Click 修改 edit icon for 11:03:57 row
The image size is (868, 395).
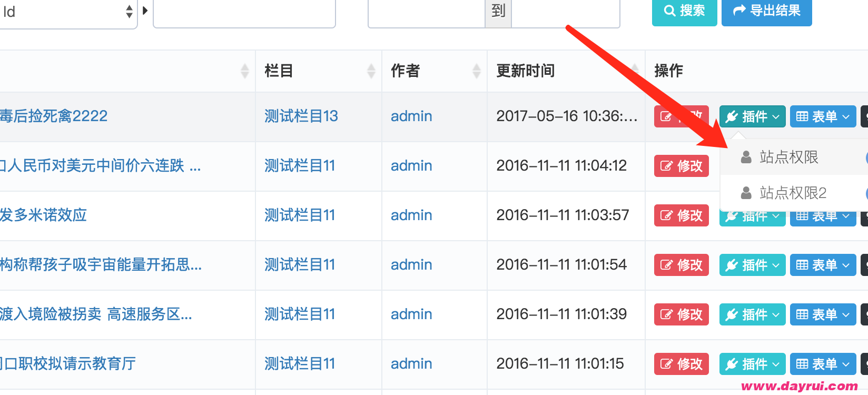point(666,215)
